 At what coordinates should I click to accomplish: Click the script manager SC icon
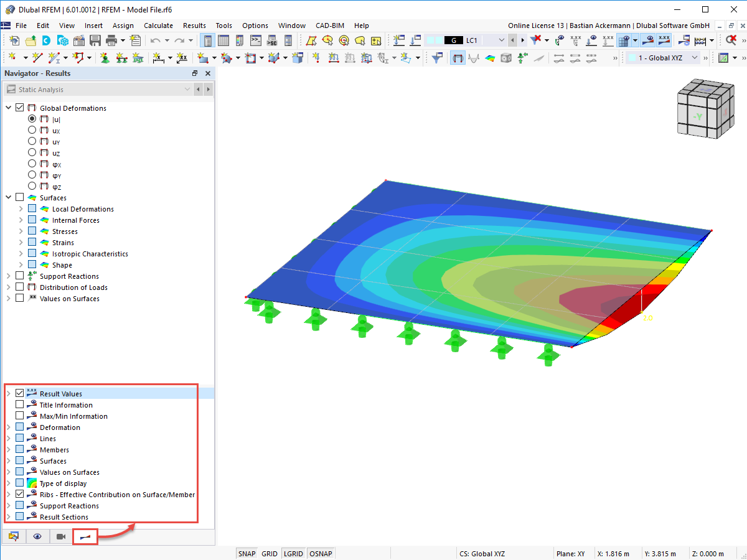(271, 40)
